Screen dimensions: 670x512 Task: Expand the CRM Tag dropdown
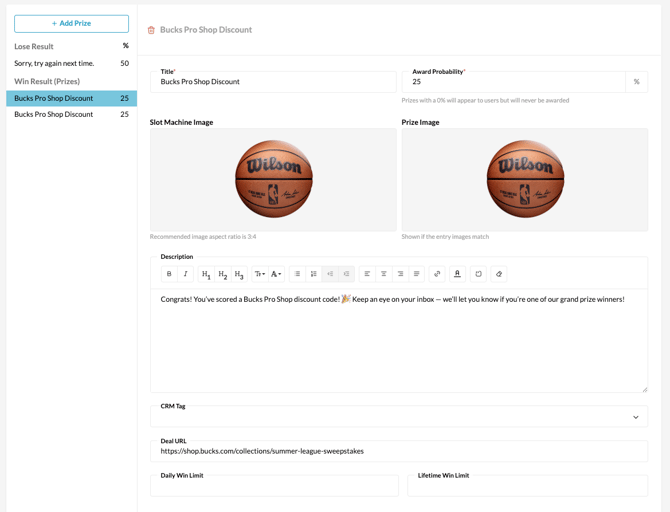pos(635,417)
